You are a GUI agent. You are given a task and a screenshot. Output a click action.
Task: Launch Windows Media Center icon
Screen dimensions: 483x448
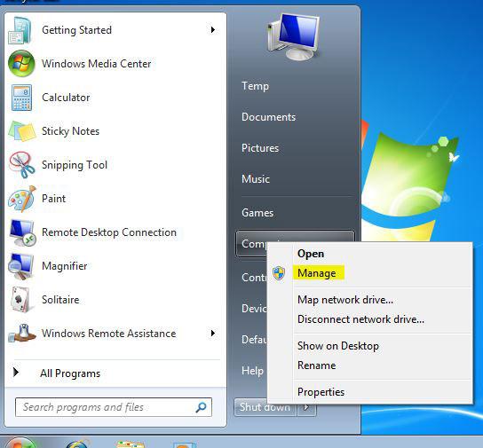pos(21,64)
